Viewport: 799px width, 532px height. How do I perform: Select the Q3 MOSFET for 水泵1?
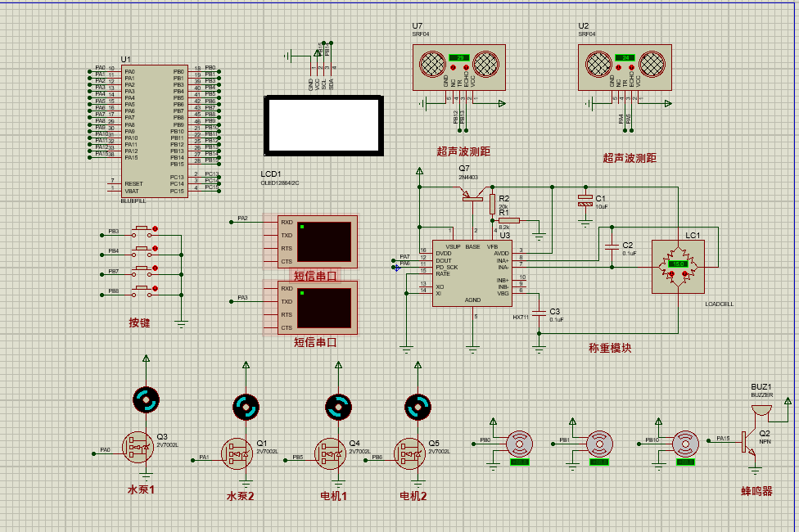[138, 448]
